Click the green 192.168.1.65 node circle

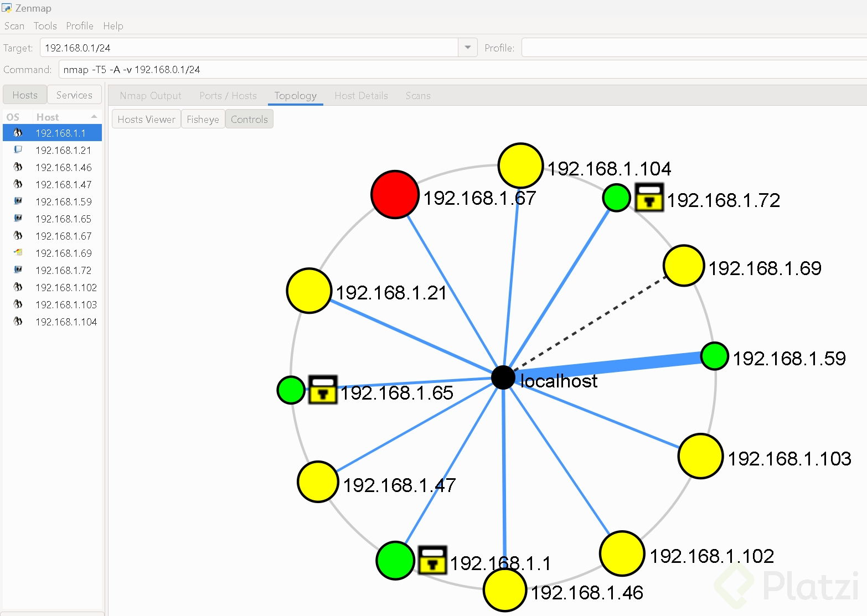point(291,390)
